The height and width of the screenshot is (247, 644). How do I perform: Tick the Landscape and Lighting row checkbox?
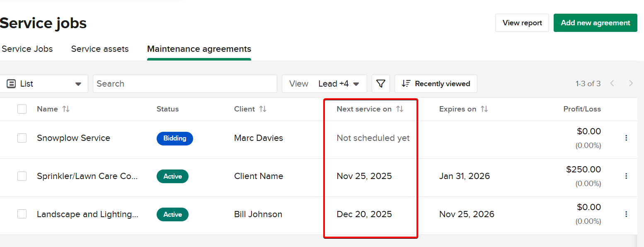click(22, 214)
